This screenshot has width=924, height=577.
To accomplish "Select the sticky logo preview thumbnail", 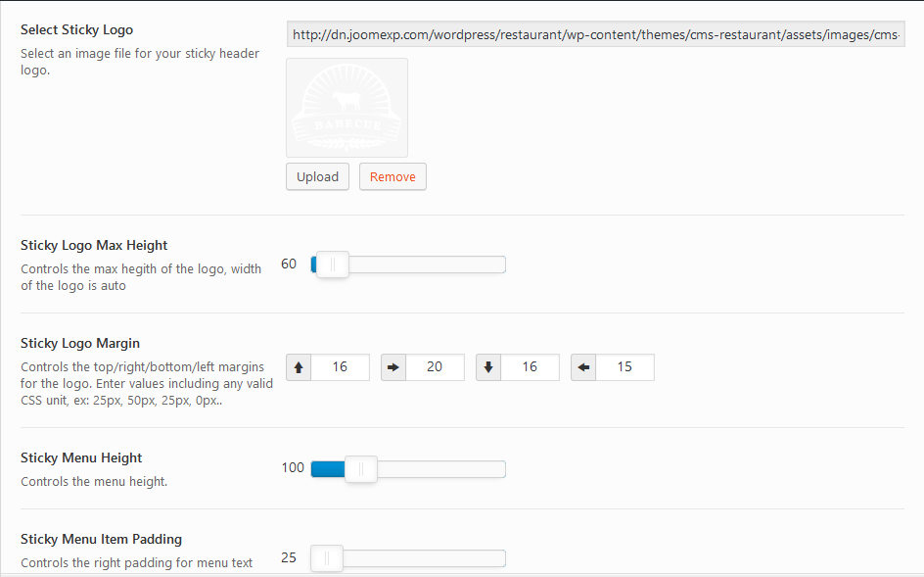I will tap(346, 108).
